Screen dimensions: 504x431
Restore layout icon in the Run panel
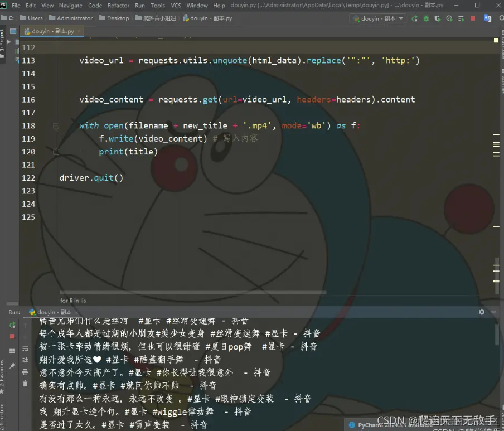point(12,351)
